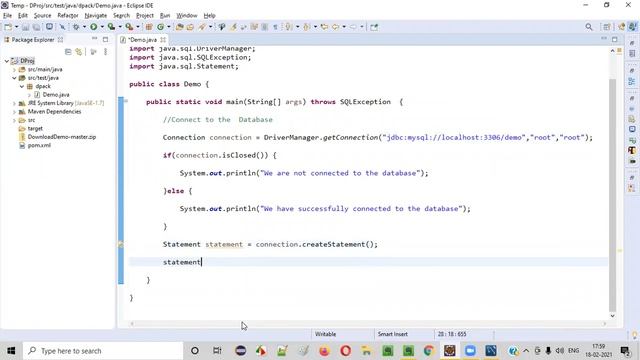The image size is (640, 360).
Task: Expand the src/main/java folder
Action: tap(14, 69)
